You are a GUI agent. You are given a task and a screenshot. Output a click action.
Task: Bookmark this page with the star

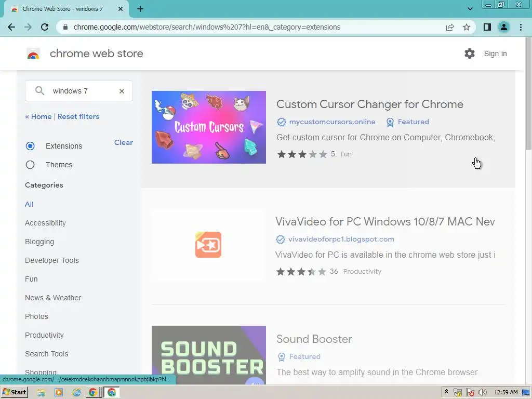click(467, 27)
